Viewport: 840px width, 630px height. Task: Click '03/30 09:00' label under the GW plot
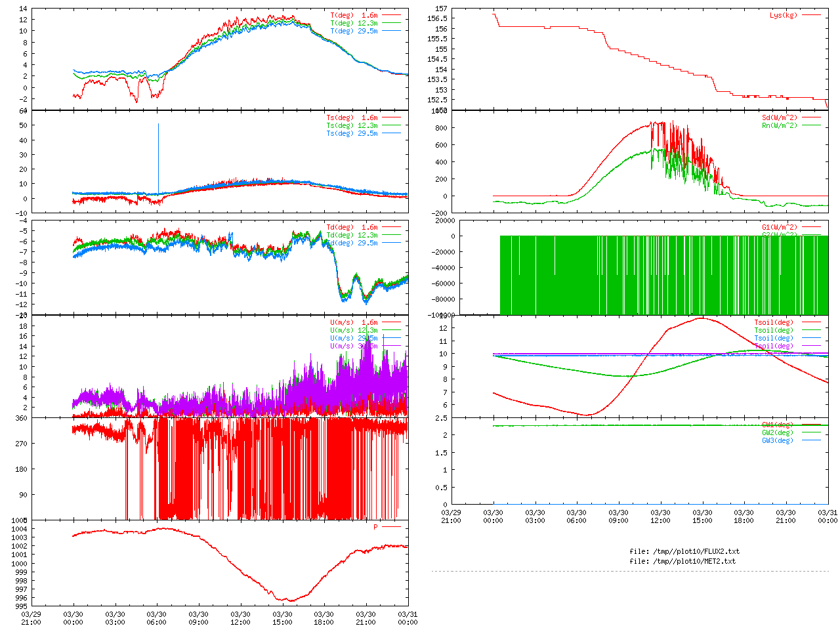tap(618, 516)
